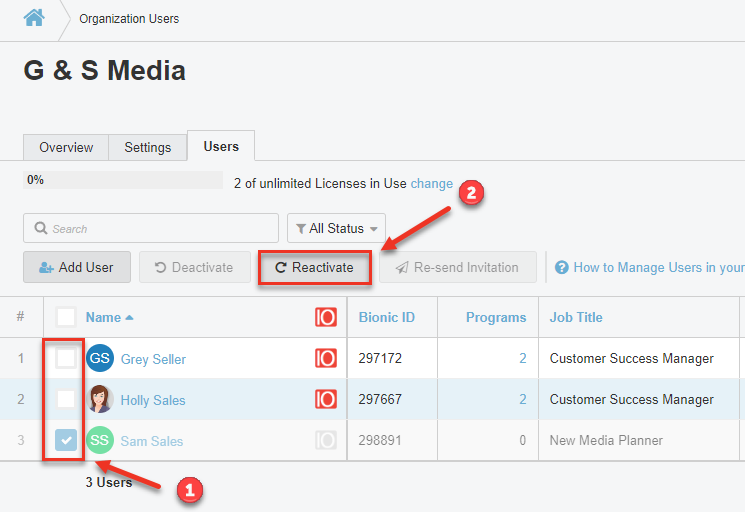Click Grey Seller's GS avatar icon

pos(100,359)
